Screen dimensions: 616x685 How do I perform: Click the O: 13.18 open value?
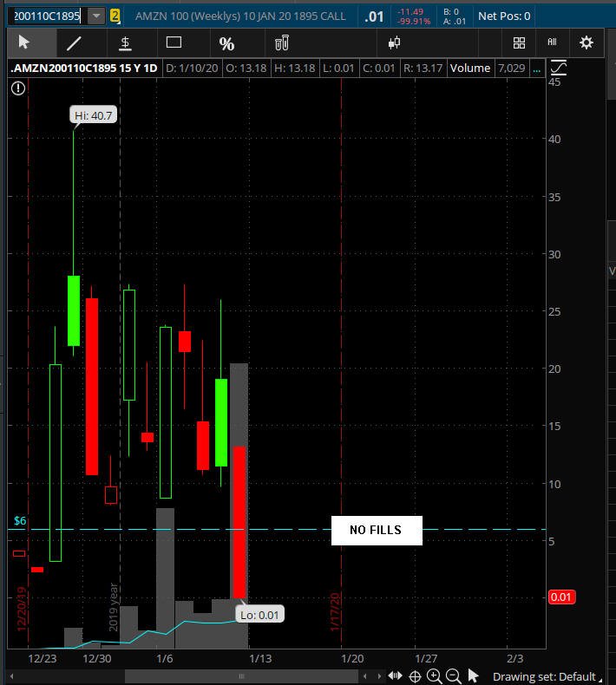pyautogui.click(x=246, y=68)
